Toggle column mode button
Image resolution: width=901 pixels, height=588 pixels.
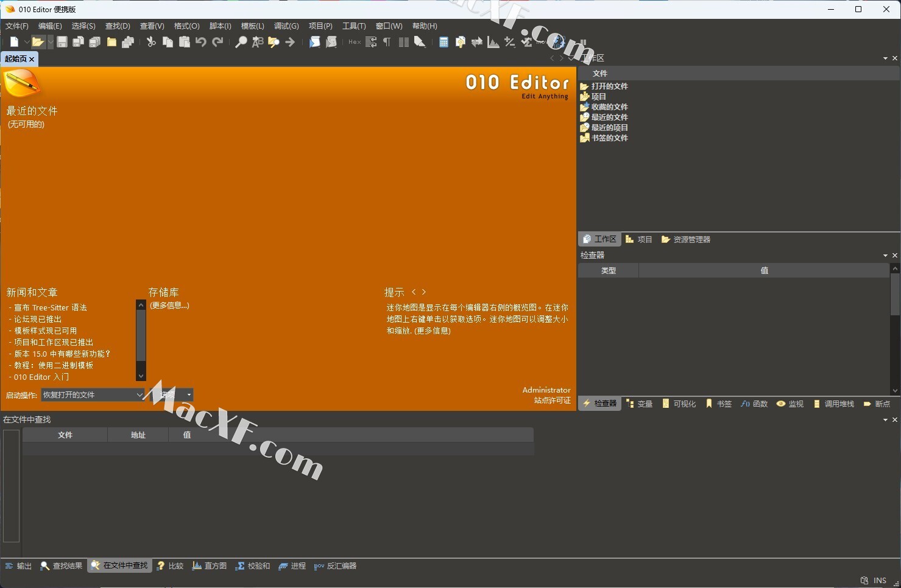403,42
